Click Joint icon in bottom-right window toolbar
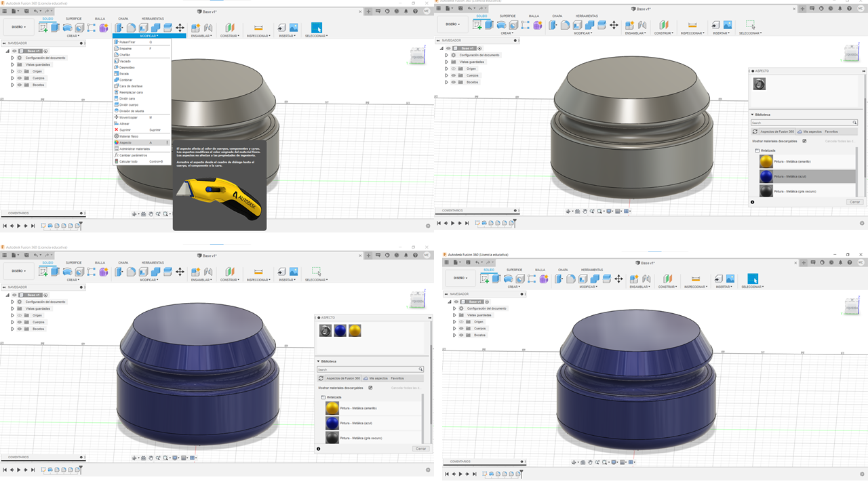This screenshot has height=488, width=868. tap(646, 279)
